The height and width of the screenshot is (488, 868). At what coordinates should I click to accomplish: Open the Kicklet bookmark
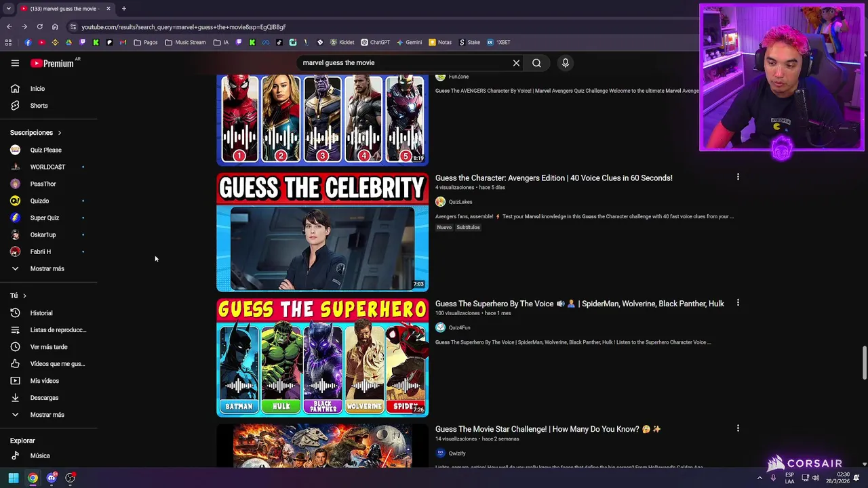click(x=342, y=42)
